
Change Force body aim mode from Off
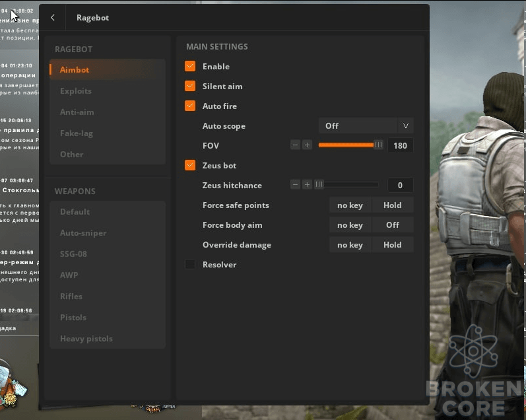(x=393, y=225)
